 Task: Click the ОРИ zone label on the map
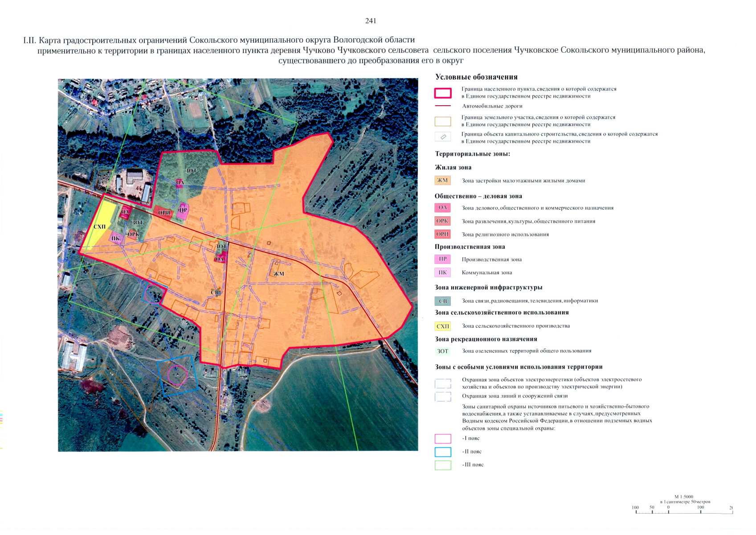click(164, 213)
